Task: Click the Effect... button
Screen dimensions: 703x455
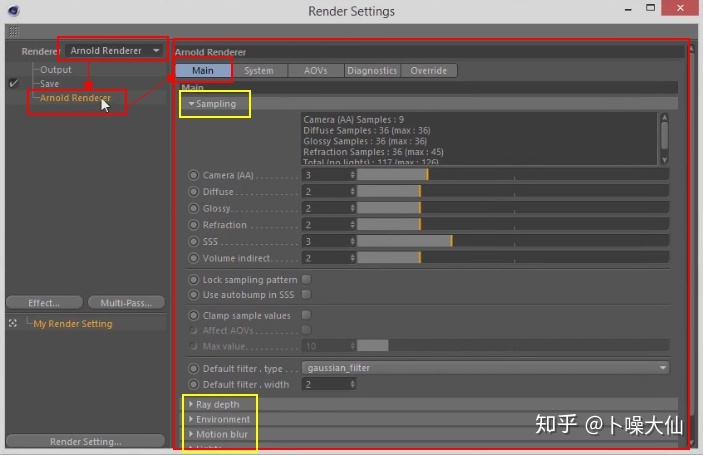Action: (x=44, y=303)
